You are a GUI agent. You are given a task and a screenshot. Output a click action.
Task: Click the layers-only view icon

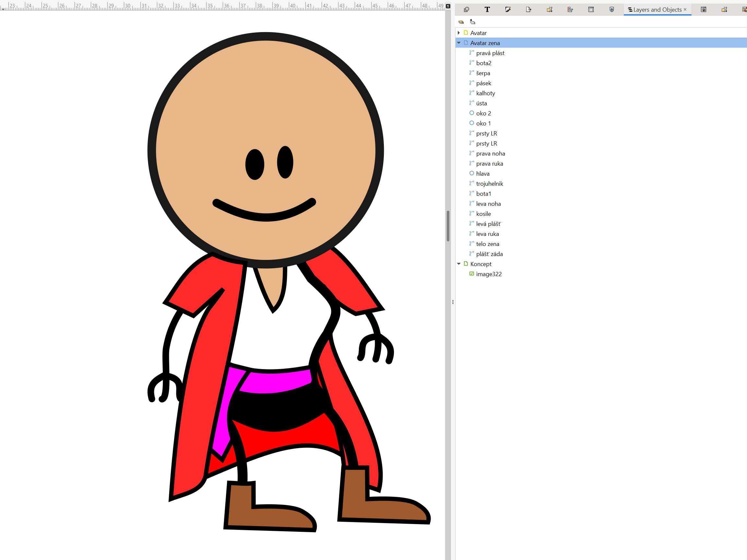pos(461,22)
